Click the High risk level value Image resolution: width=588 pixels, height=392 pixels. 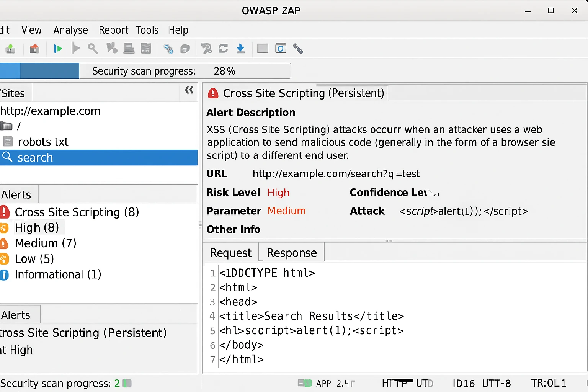(x=278, y=193)
